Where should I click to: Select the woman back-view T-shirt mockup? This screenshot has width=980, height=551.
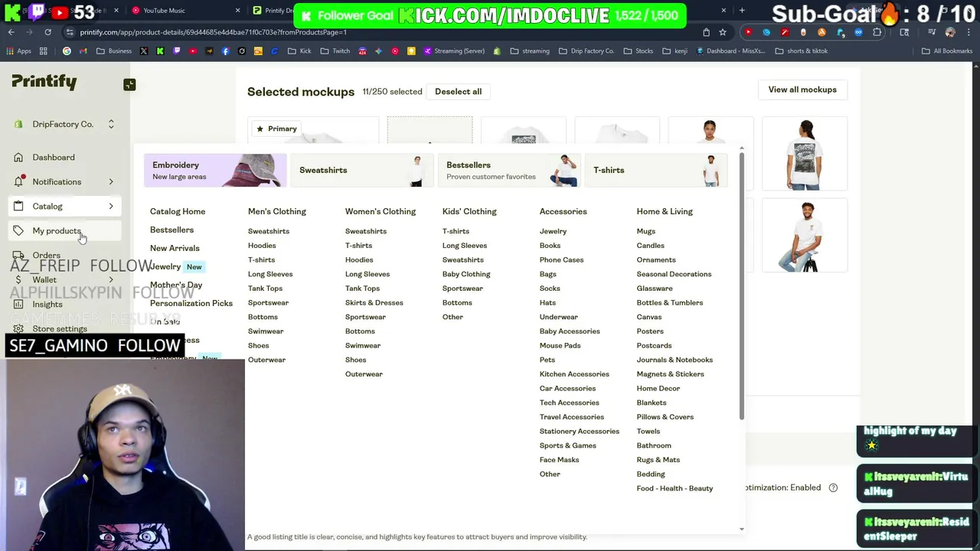805,153
